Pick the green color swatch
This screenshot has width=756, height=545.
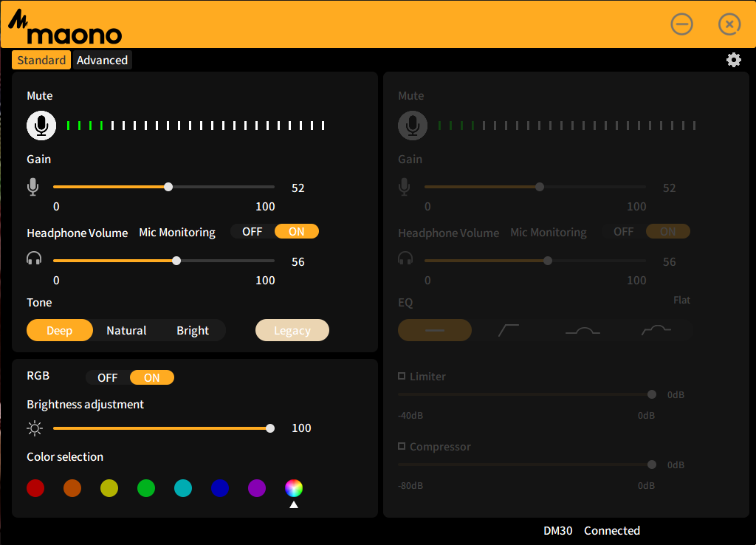coord(146,488)
